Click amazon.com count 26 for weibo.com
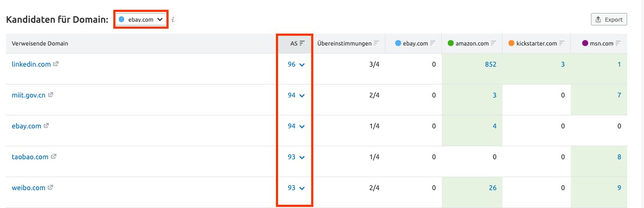Image resolution: width=644 pixels, height=208 pixels. [493, 188]
